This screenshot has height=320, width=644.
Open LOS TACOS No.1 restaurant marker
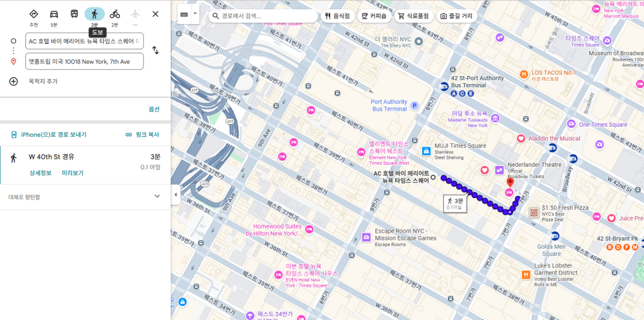pyautogui.click(x=523, y=75)
